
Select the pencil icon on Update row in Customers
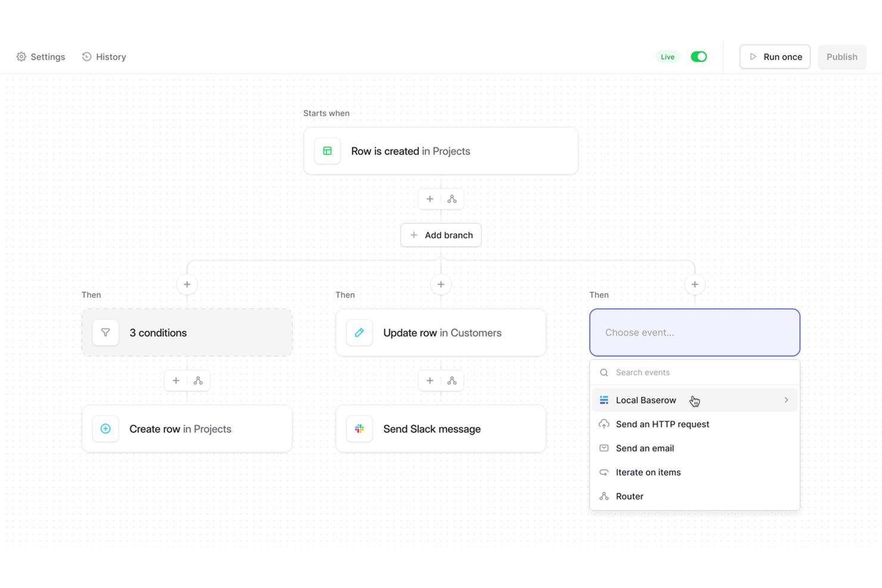359,333
